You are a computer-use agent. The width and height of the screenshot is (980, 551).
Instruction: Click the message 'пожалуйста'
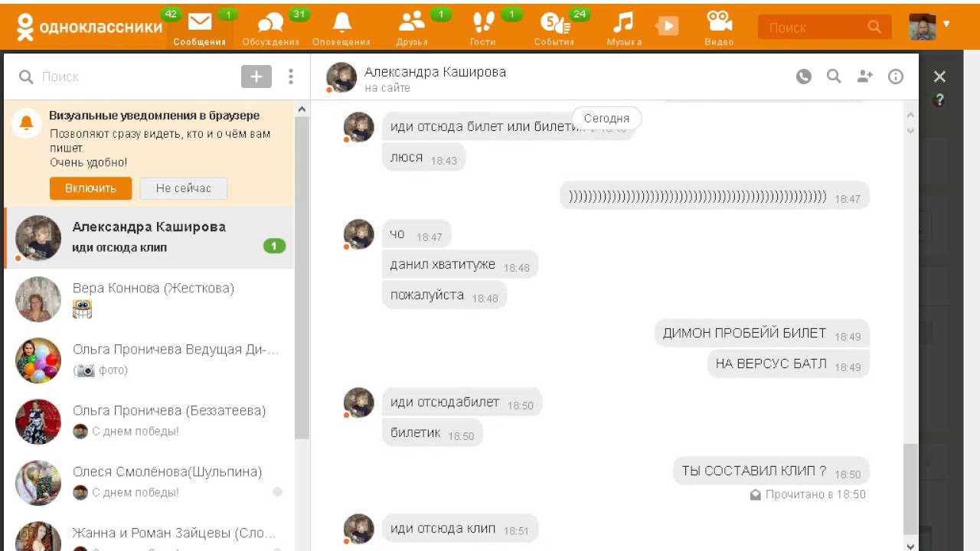coord(444,295)
